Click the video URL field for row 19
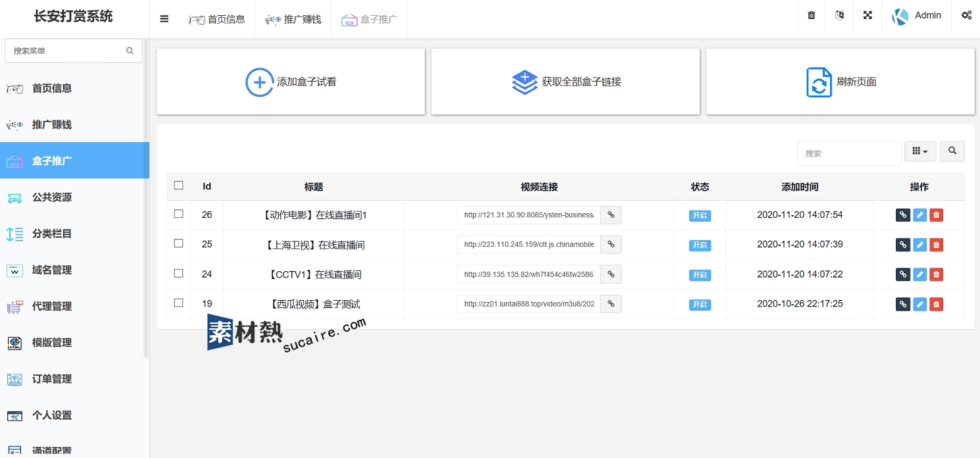This screenshot has height=458, width=980. click(x=529, y=303)
